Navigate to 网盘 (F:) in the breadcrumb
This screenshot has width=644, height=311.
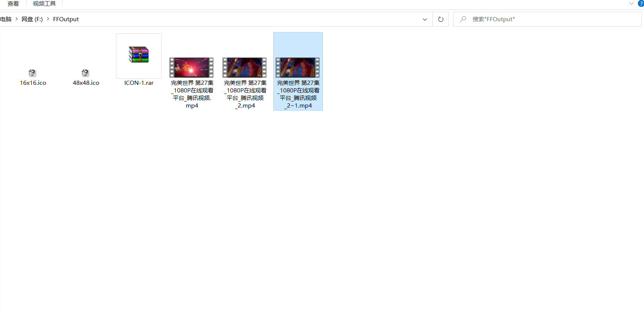pos(32,19)
